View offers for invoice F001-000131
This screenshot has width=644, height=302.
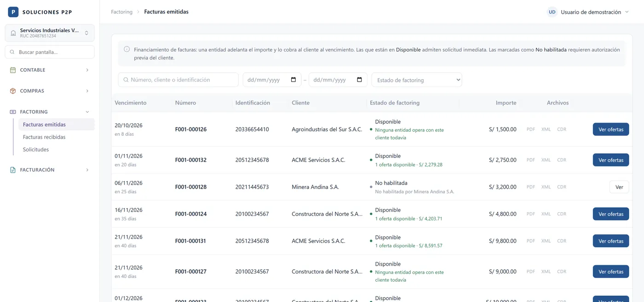pos(611,241)
